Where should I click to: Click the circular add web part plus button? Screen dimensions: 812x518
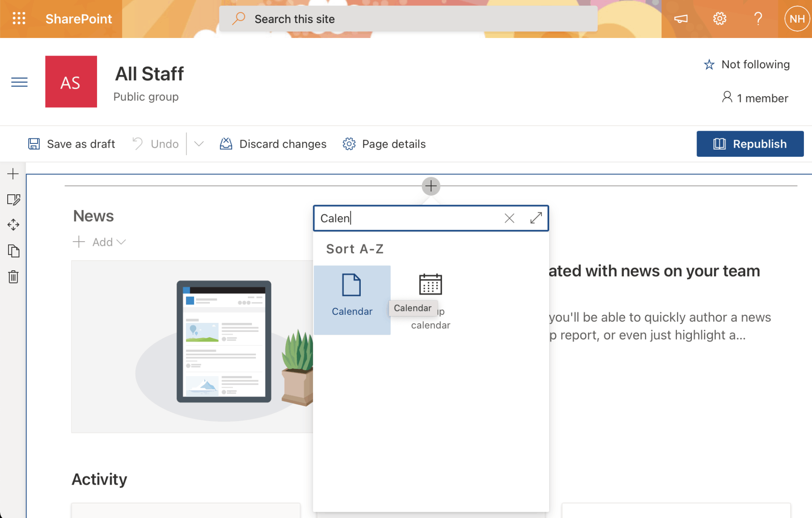click(431, 186)
